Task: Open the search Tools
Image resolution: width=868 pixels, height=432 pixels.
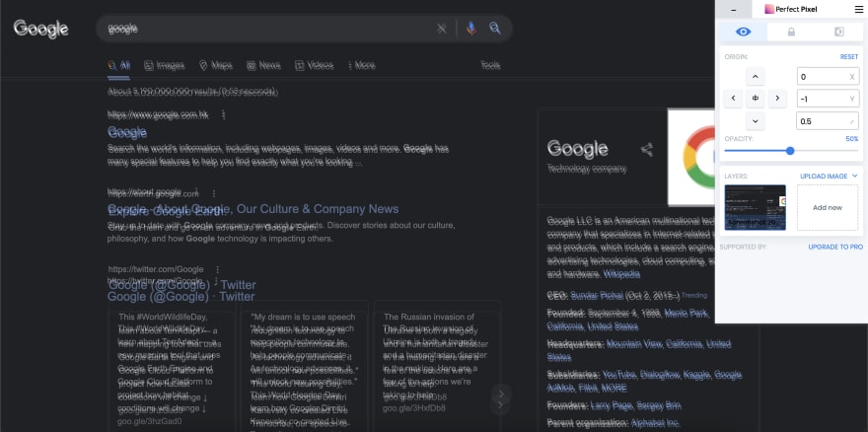Action: click(x=490, y=65)
